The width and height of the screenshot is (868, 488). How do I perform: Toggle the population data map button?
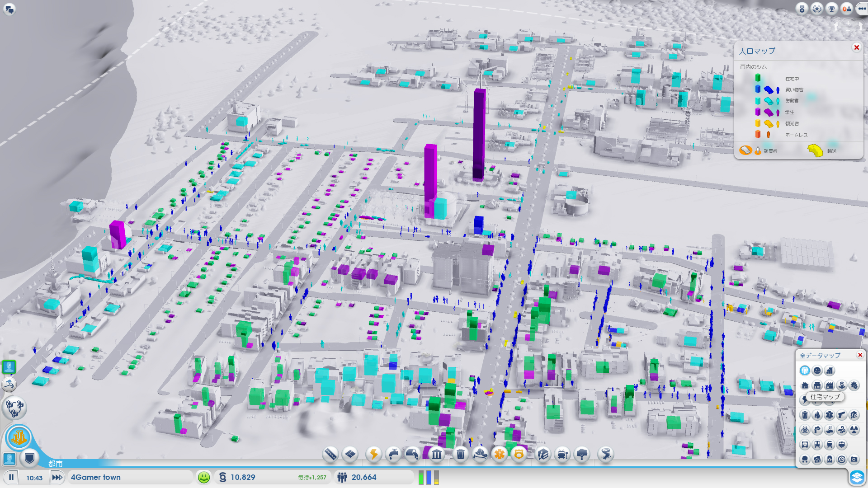click(805, 371)
